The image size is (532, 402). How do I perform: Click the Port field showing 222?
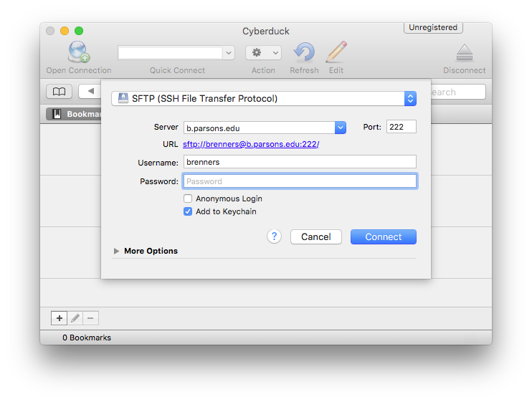tap(401, 127)
